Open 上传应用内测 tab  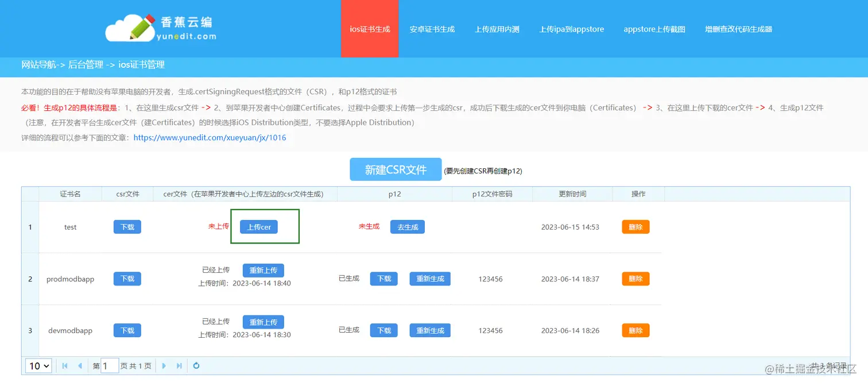coord(497,29)
